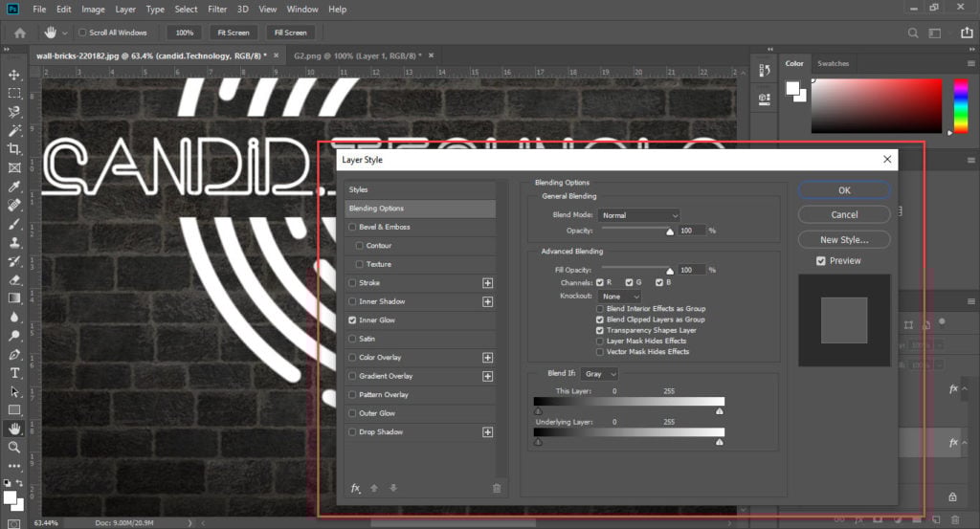Screen dimensions: 980x529
Task: Open the Knockout dropdown
Action: pos(619,296)
